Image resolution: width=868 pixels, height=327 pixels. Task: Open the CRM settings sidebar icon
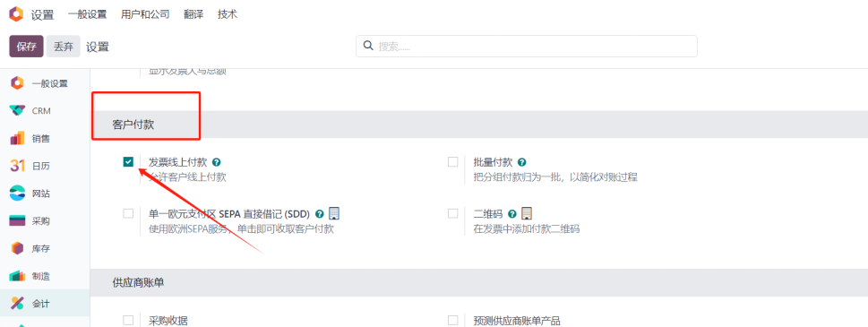point(17,111)
